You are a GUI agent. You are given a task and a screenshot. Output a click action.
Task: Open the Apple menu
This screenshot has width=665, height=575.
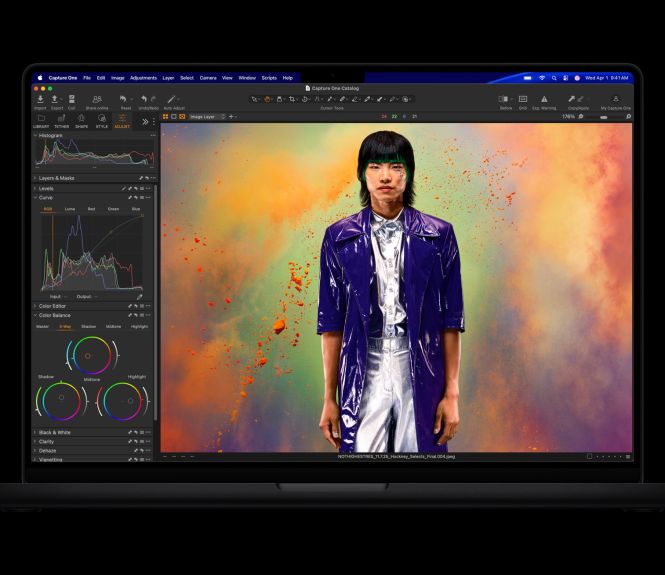point(40,78)
